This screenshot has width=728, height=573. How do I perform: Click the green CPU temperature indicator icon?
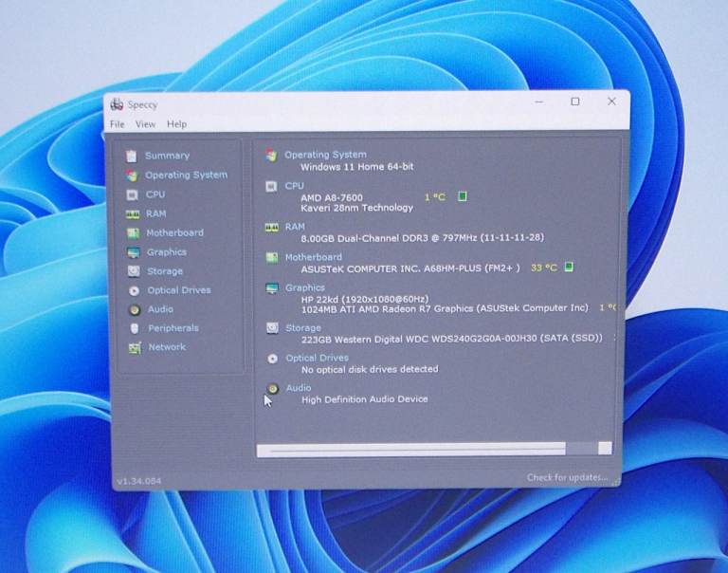tap(463, 196)
